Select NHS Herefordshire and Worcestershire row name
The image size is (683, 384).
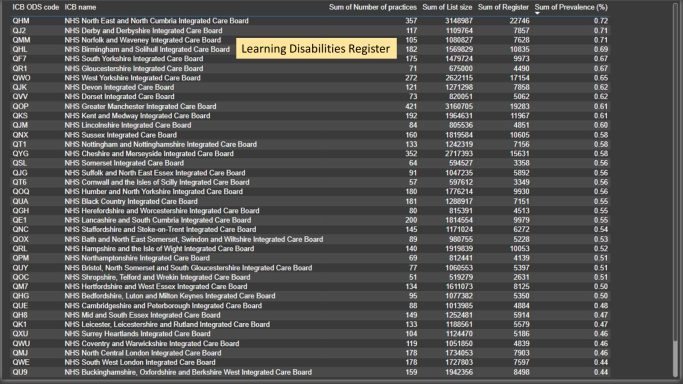coord(162,211)
